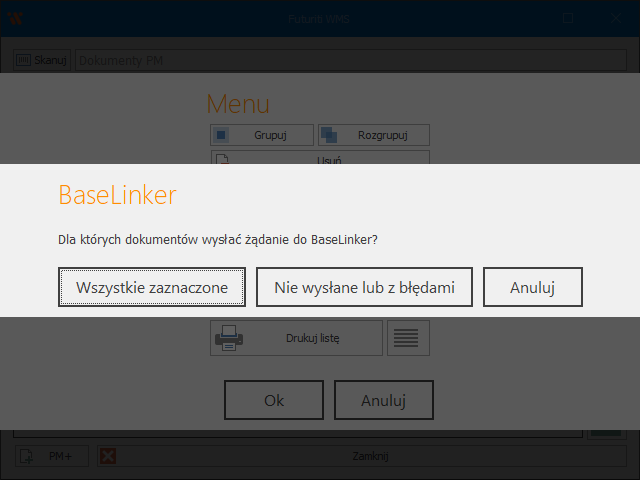The height and width of the screenshot is (480, 640).
Task: Close the Futuriti WMS window
Action: [x=616, y=18]
